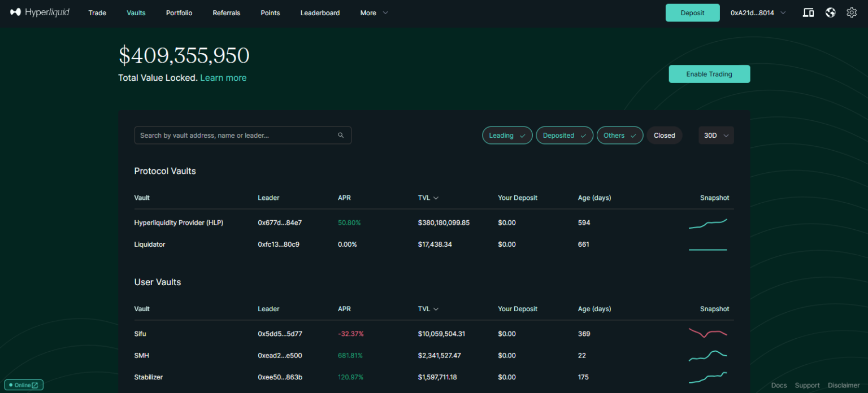Sort Protocol Vaults by TVL column

pos(428,198)
